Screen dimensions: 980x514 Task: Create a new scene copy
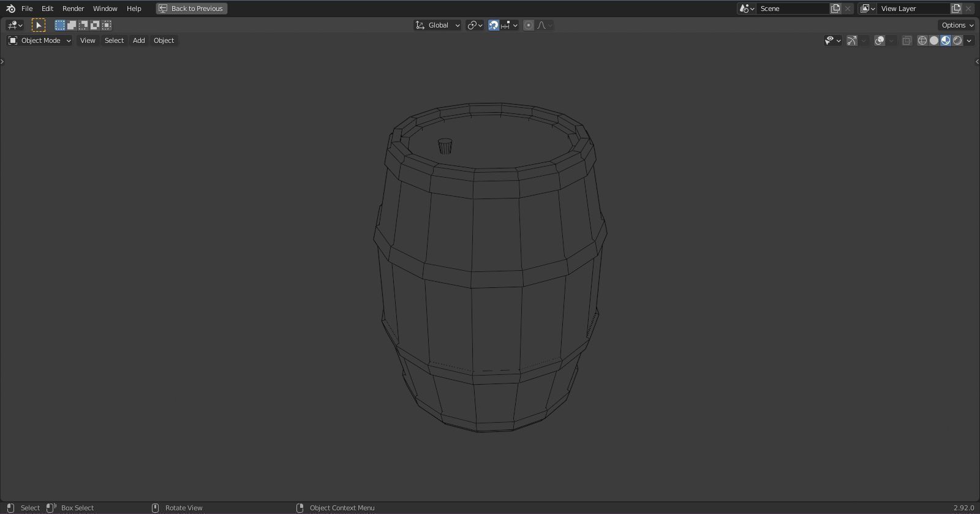(835, 9)
